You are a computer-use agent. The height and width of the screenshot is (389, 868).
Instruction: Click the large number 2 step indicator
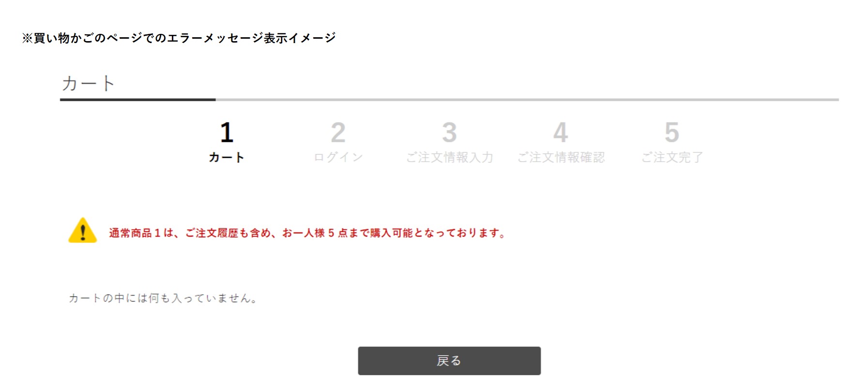click(x=338, y=133)
